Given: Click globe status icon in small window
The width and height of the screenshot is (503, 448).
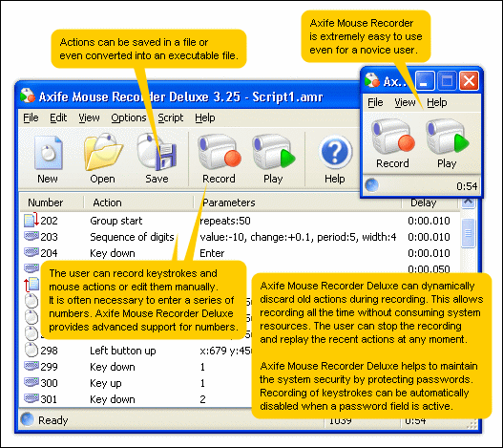Looking at the screenshot, I should (x=372, y=185).
